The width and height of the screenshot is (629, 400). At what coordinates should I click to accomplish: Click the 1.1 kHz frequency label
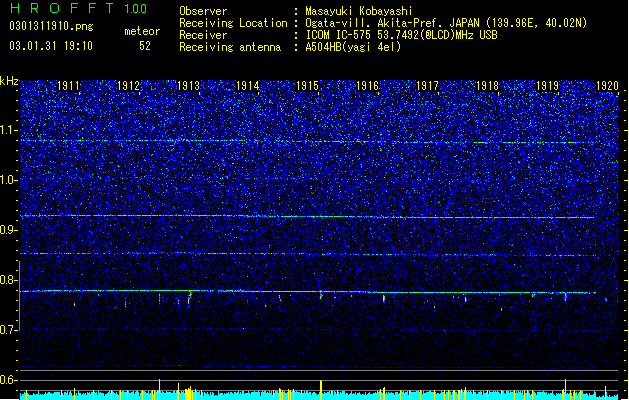pyautogui.click(x=9, y=130)
